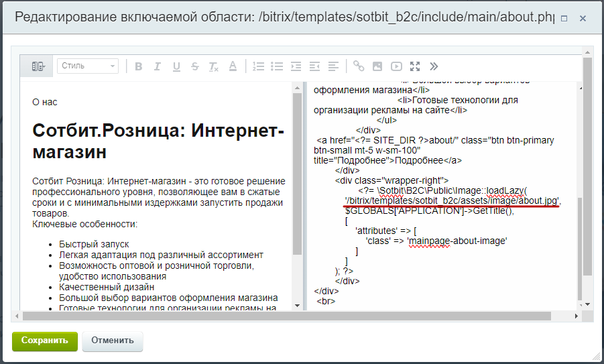Screen dimensions: 604x364
Task: Click the div class="wrapper-right" code line
Action: (391, 180)
